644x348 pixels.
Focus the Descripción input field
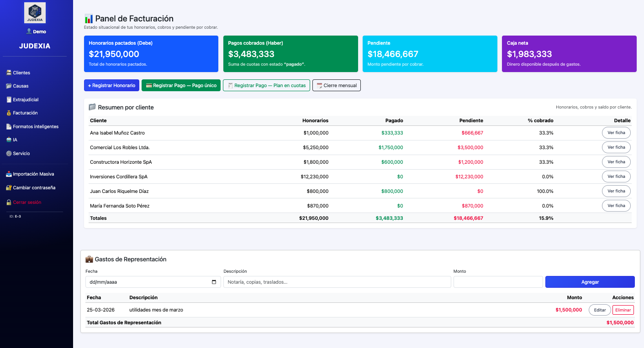[337, 282]
